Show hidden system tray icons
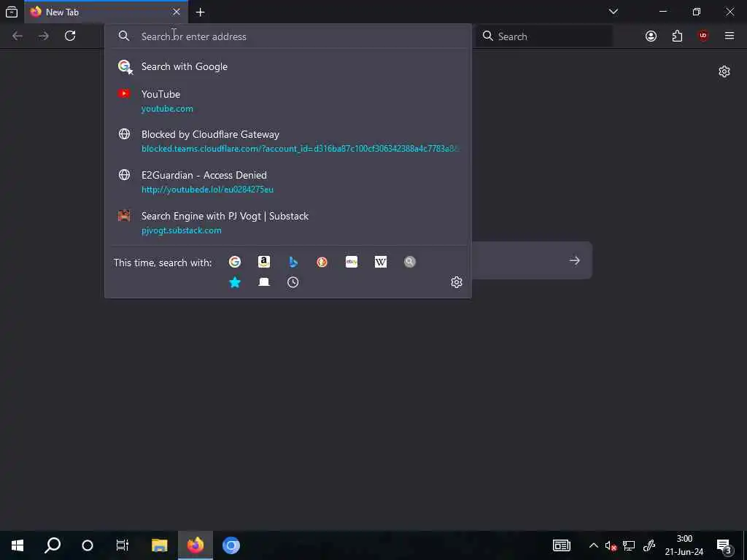The height and width of the screenshot is (560, 747). point(594,545)
